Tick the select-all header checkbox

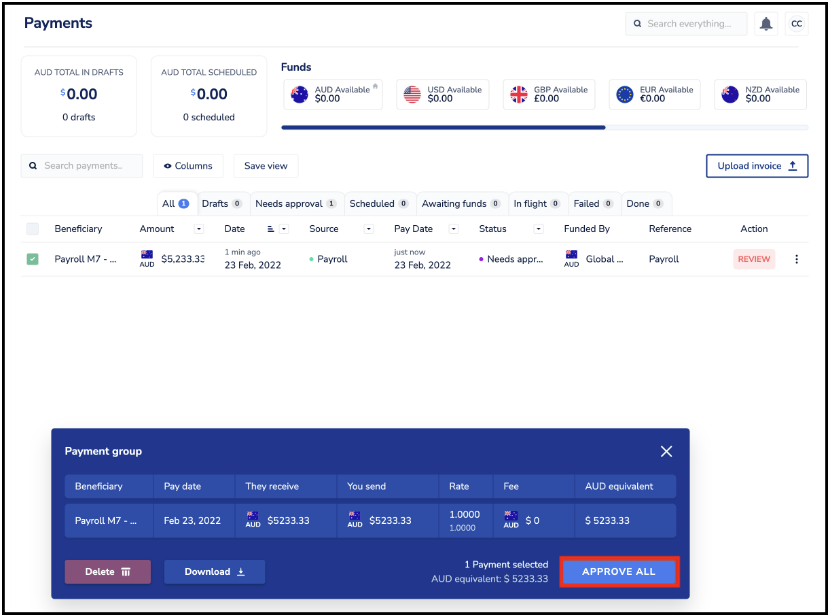[x=32, y=229]
